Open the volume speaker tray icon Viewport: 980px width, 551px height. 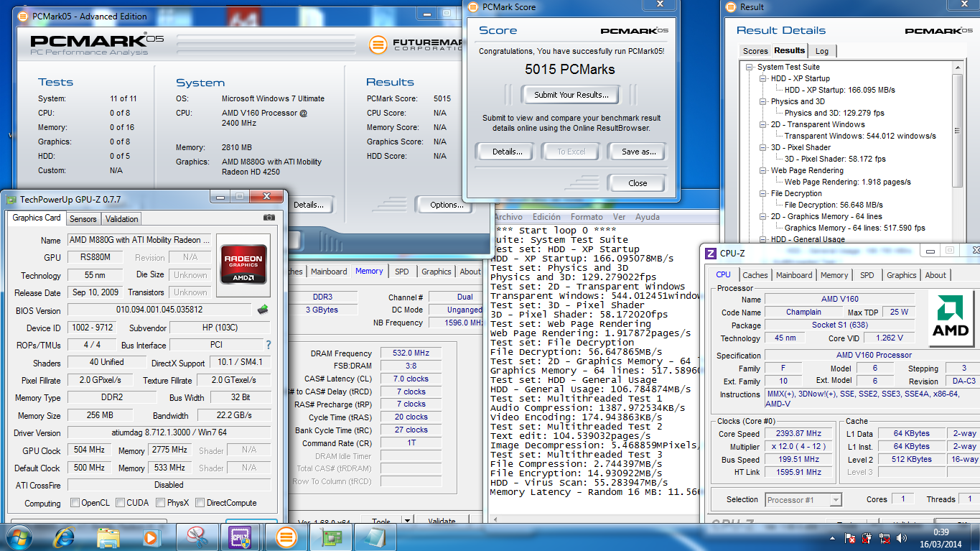coord(902,537)
